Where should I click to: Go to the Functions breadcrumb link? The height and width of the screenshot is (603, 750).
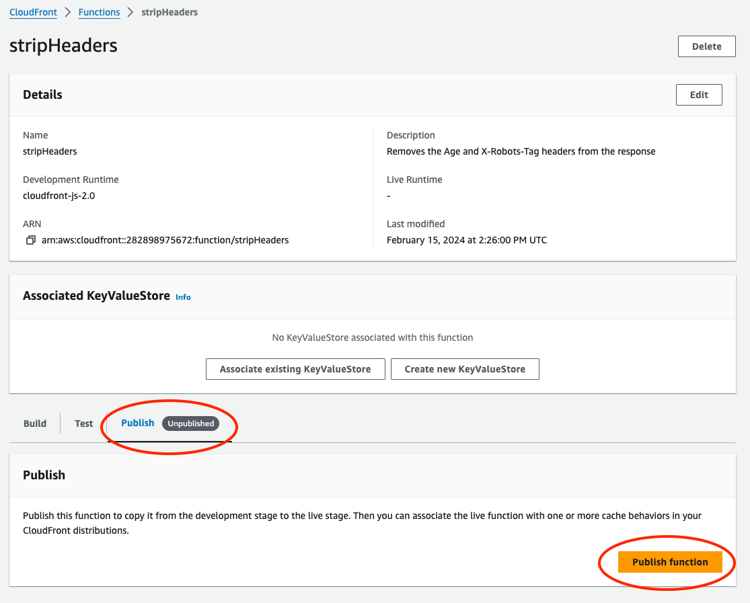tap(99, 12)
